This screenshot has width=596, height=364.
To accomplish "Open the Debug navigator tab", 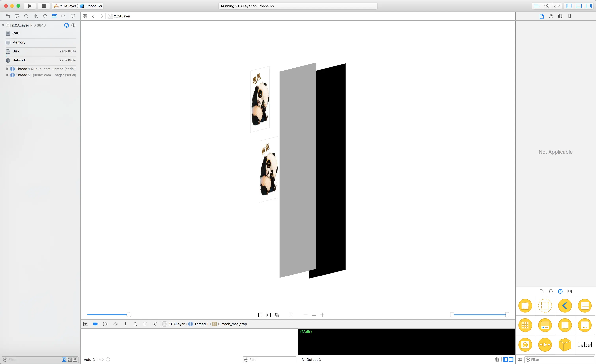I will pyautogui.click(x=54, y=16).
